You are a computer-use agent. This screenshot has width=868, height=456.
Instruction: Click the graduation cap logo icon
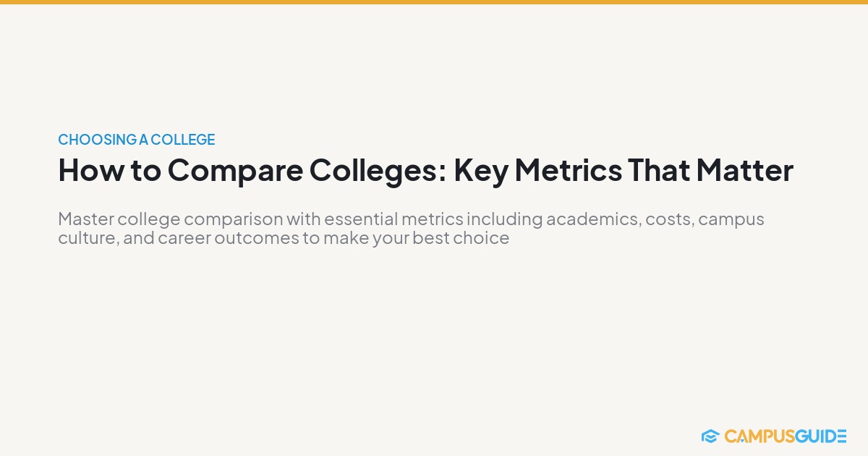tap(710, 436)
